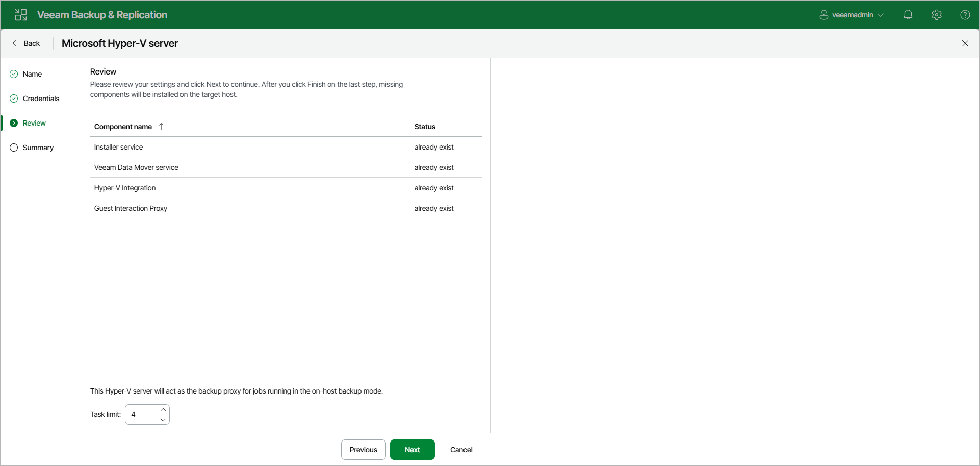
Task: Sort by the Component name column header
Action: pyautogui.click(x=123, y=127)
